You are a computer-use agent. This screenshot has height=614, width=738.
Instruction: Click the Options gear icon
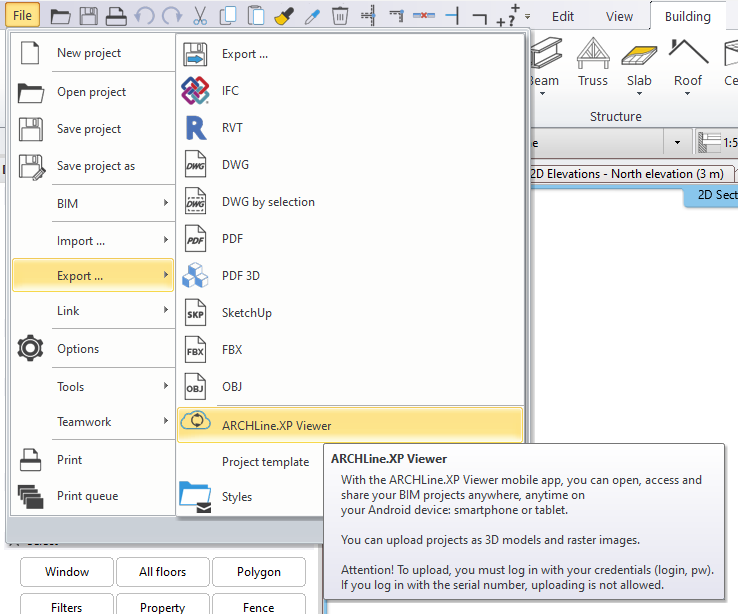pyautogui.click(x=30, y=348)
